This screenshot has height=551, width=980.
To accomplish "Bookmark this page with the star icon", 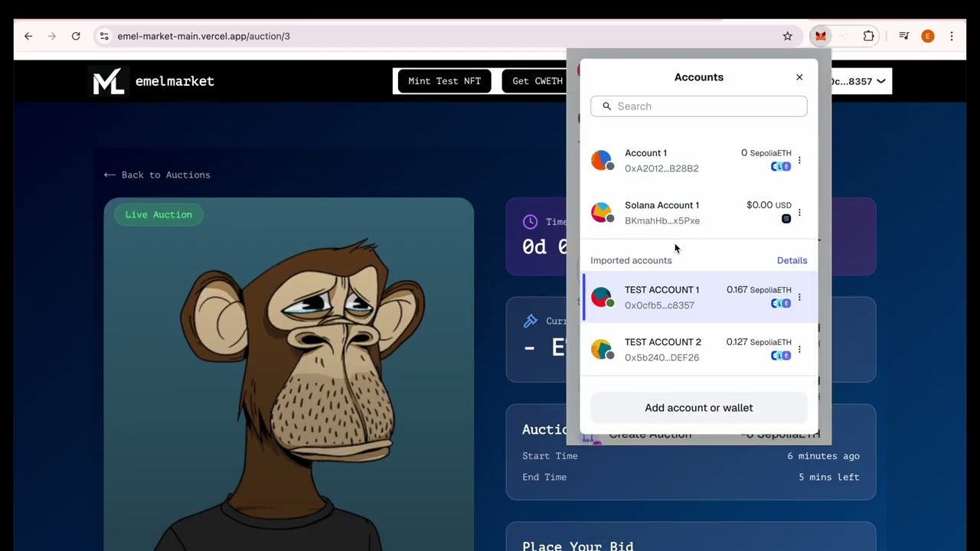I will pos(787,36).
